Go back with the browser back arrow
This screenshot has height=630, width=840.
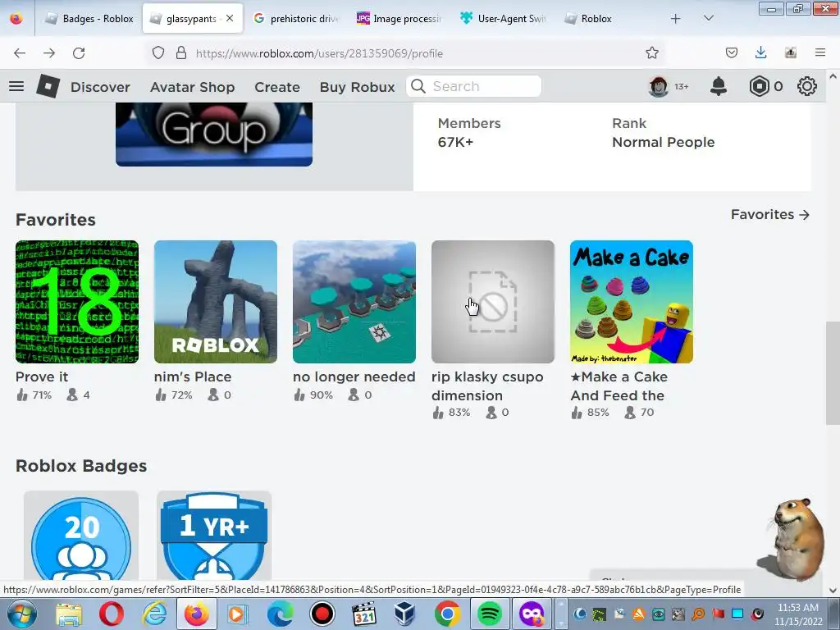click(x=20, y=53)
